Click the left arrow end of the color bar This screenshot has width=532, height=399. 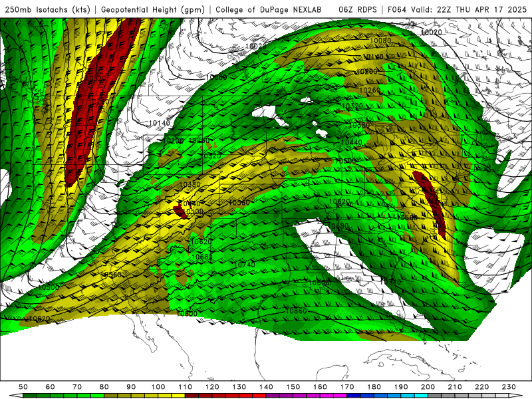tap(16, 396)
